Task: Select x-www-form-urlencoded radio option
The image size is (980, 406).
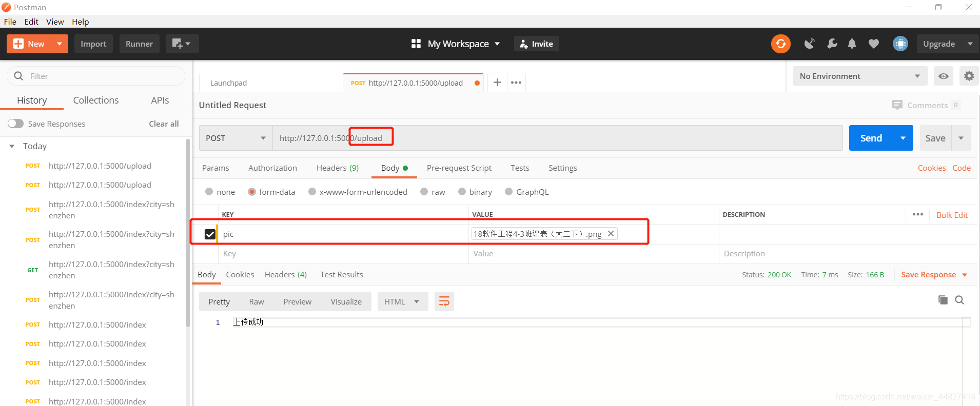Action: tap(312, 192)
